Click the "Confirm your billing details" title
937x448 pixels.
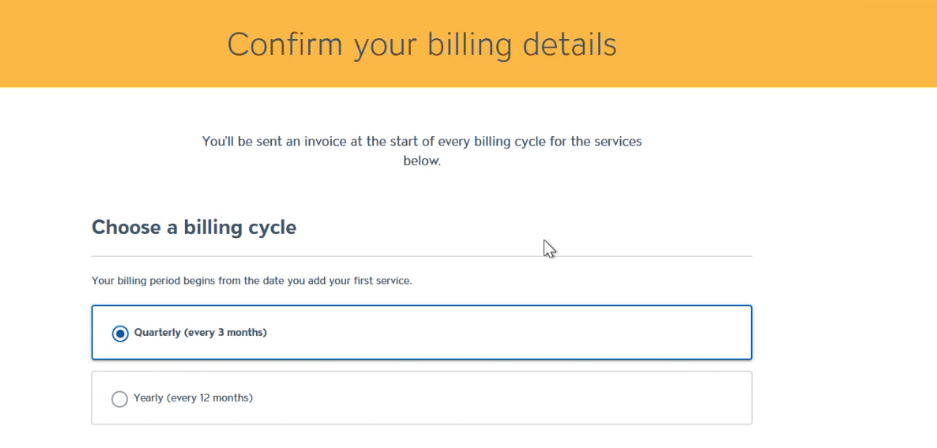(x=421, y=44)
